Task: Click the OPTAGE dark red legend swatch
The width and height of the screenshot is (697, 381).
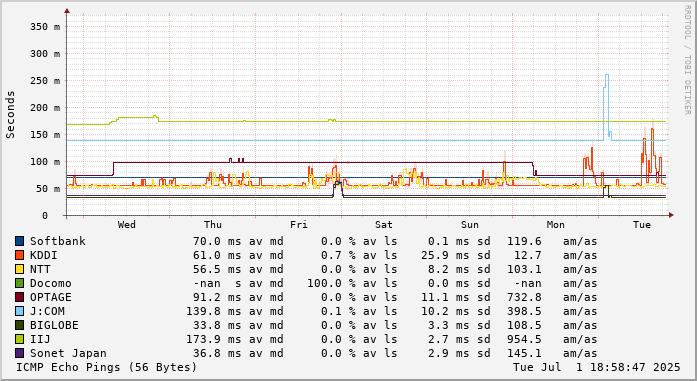Action: [x=20, y=297]
